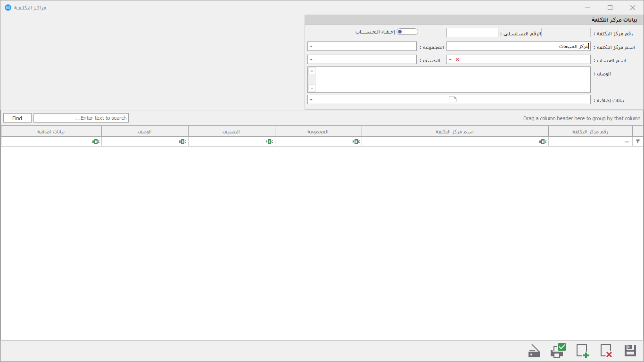The image size is (644, 362).
Task: Click the OS app icon in title bar
Action: 8,8
